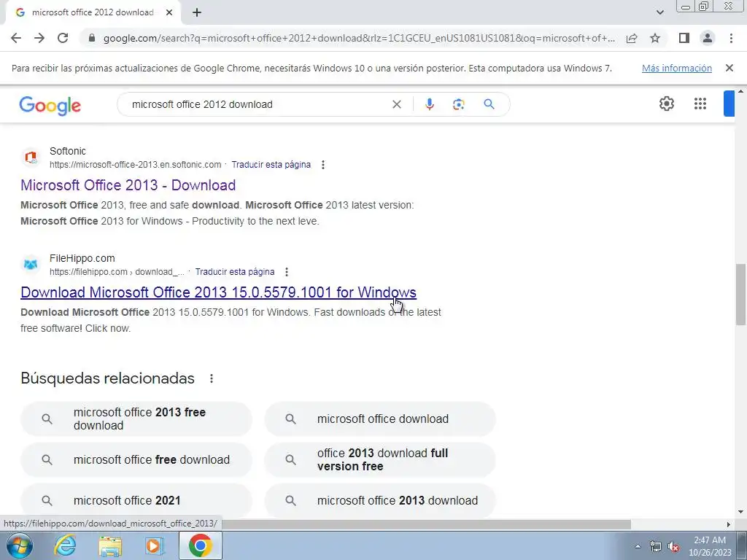Open the Más información link
The width and height of the screenshot is (747, 560).
pos(676,68)
